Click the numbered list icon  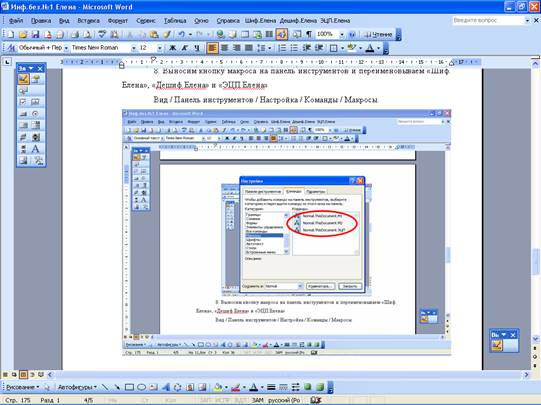[x=282, y=48]
